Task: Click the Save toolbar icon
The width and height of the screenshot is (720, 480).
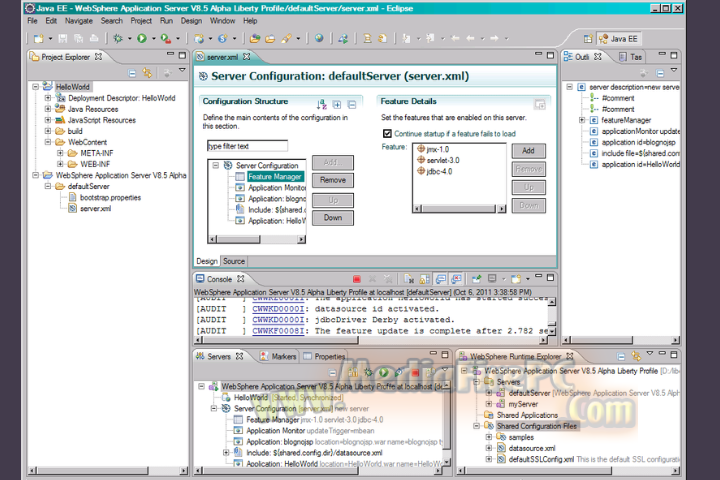Action: [63, 39]
